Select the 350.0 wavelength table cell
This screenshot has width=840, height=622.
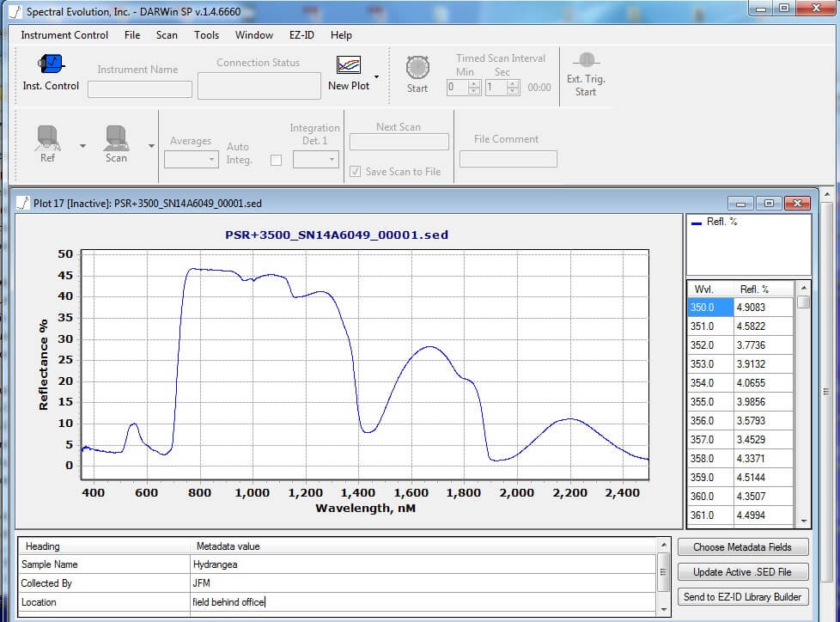tap(709, 308)
